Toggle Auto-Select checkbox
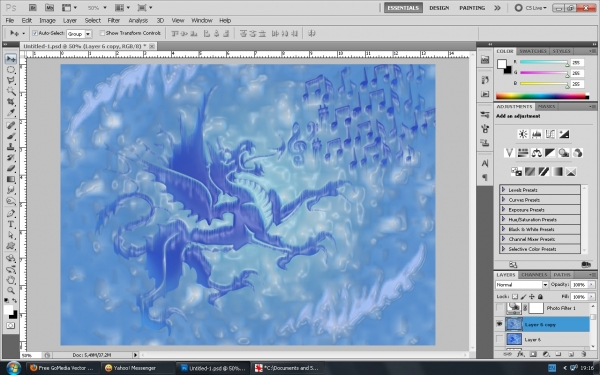This screenshot has width=600, height=375. (x=35, y=33)
